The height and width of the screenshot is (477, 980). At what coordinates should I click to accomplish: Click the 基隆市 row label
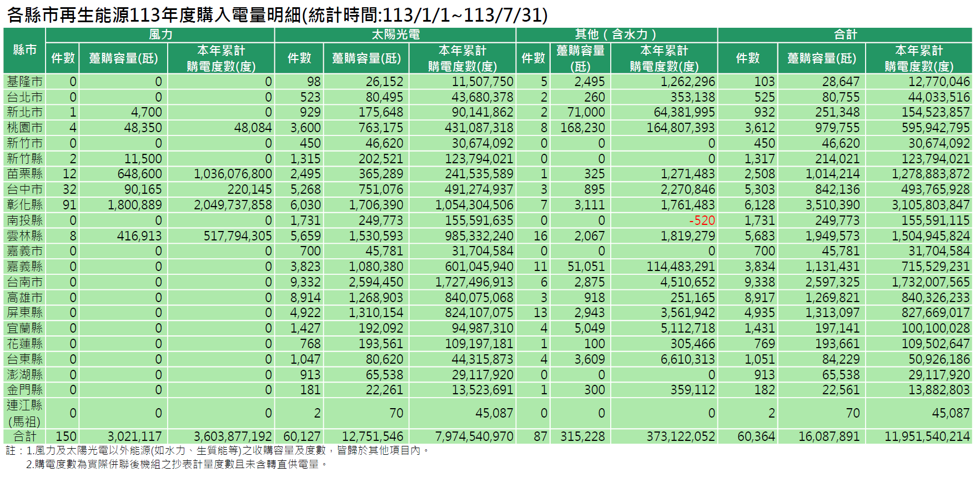[x=24, y=82]
